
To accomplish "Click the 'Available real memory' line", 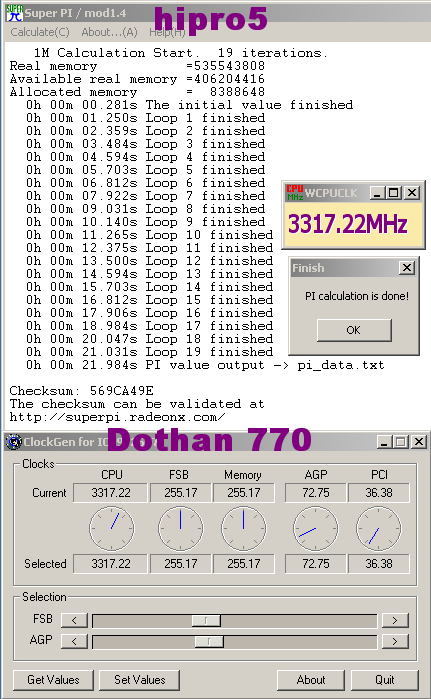I will point(137,79).
